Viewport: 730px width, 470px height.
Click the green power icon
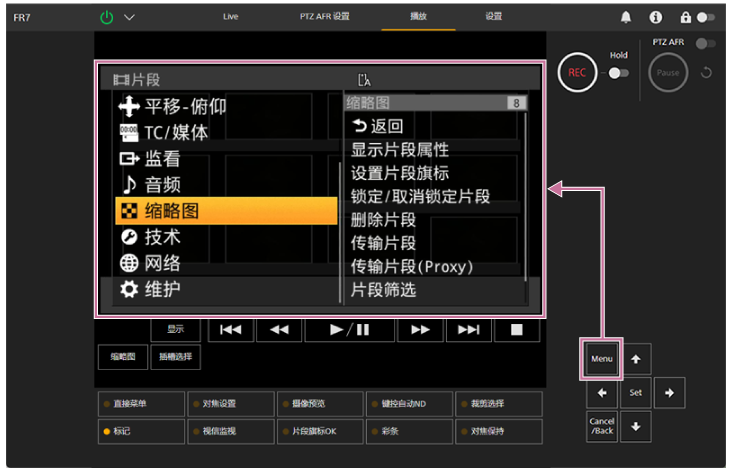107,17
